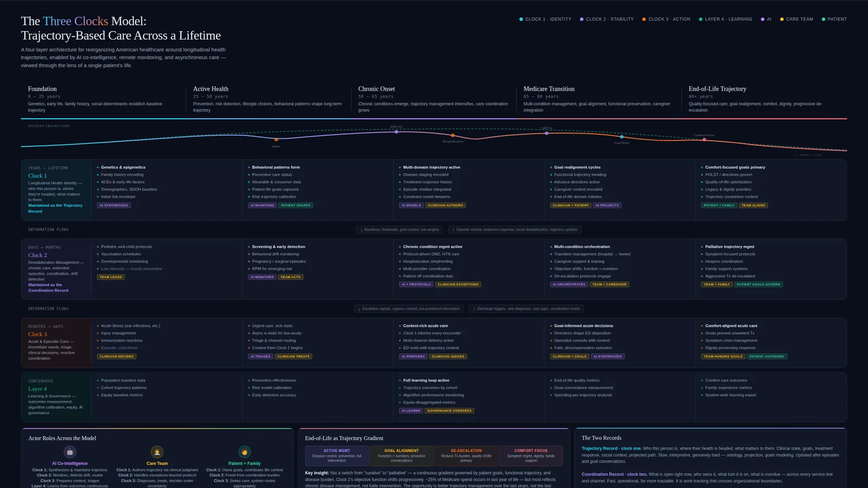Image resolution: width=868 pixels, height=488 pixels.
Task: Click the AI Co-Intelligence robot icon
Action: [x=70, y=452]
